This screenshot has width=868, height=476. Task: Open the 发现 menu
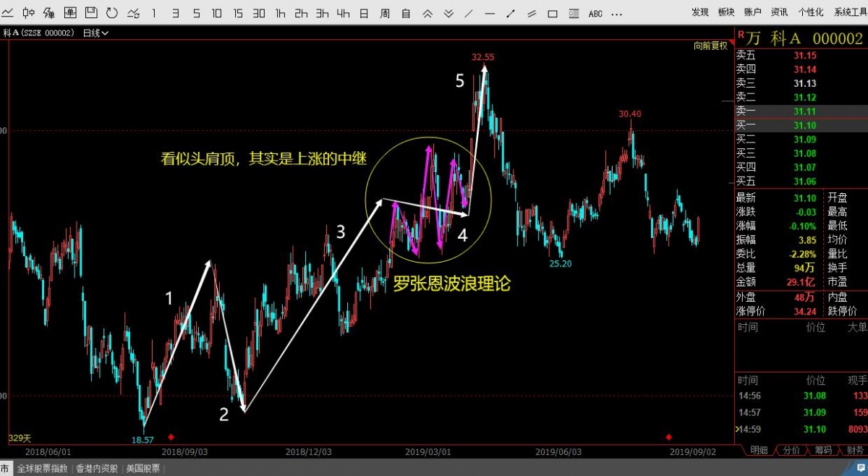[700, 12]
